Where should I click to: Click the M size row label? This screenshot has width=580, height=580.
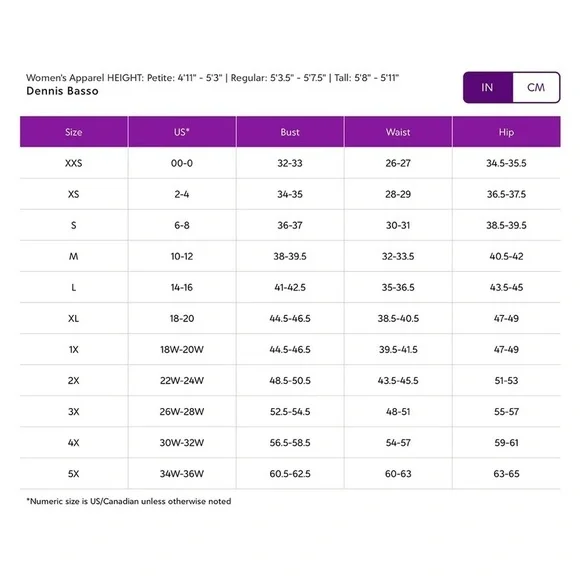tap(74, 256)
